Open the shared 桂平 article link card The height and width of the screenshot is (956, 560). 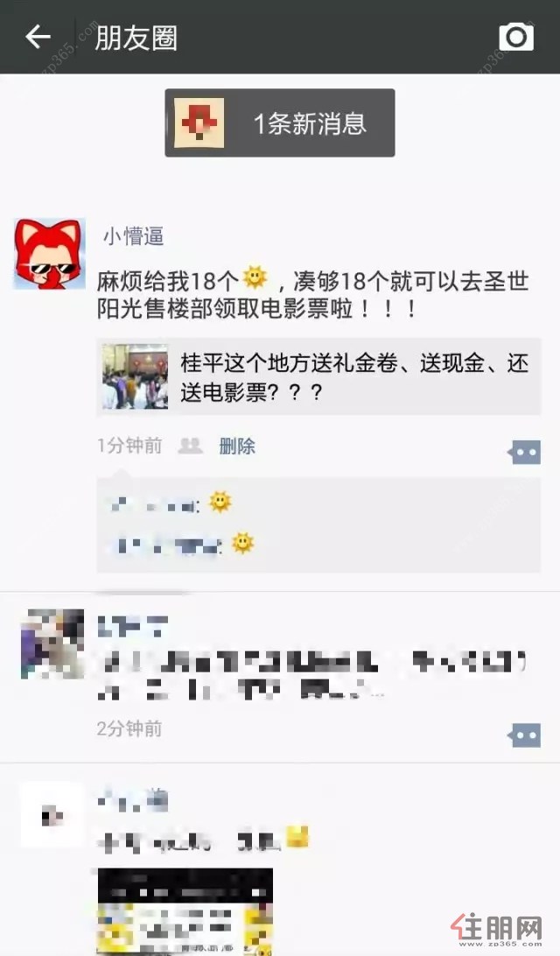point(318,376)
